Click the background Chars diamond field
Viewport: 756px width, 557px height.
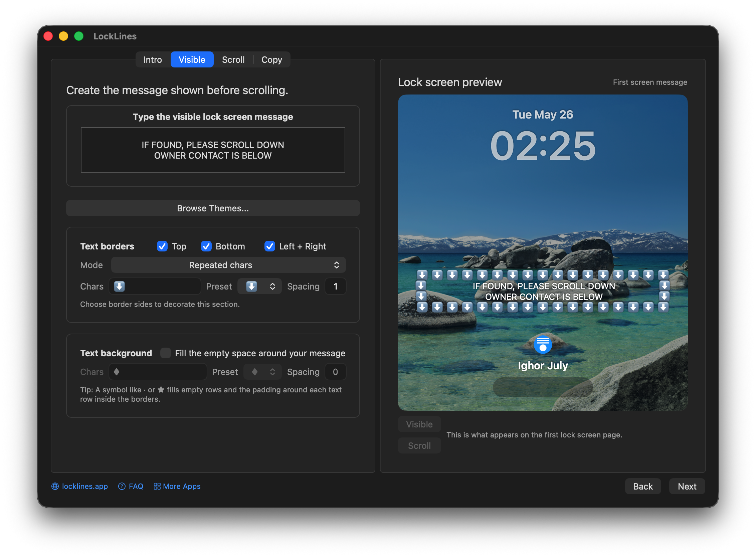click(158, 372)
